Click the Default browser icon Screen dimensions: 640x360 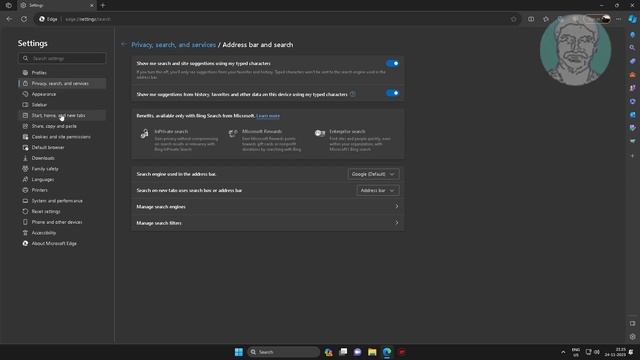tap(25, 147)
